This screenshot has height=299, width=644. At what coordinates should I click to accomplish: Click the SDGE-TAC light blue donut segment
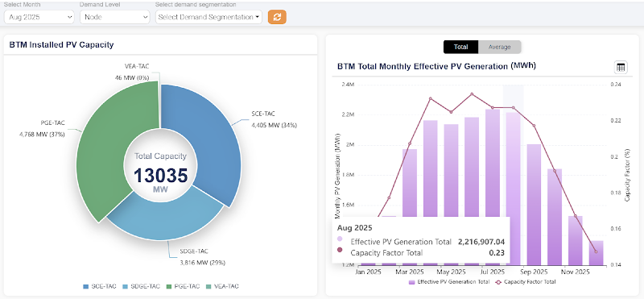[x=164, y=216]
